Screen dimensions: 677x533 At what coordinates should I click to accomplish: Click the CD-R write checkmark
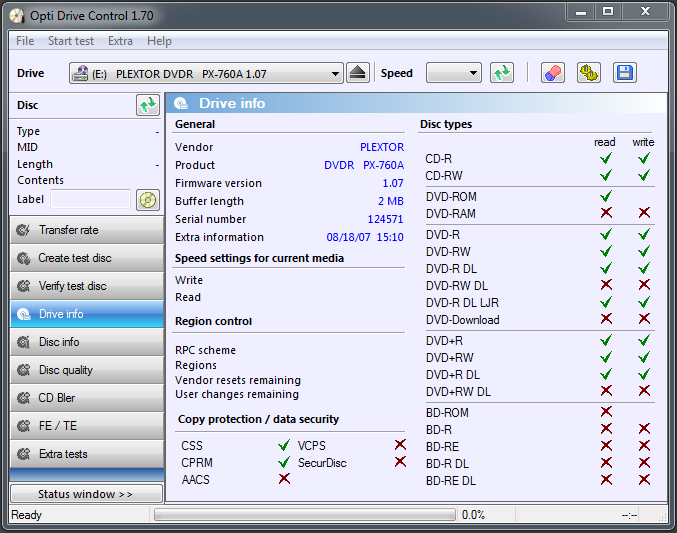click(644, 158)
